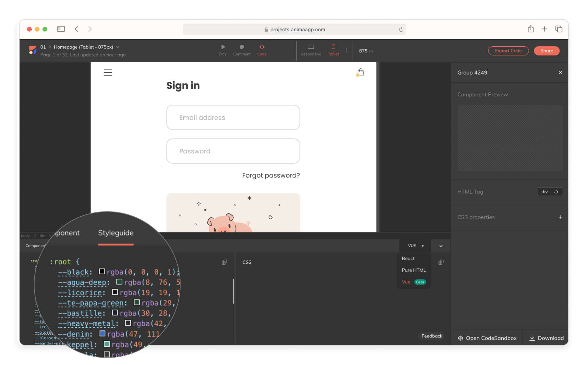Click the shopping bag icon

[x=360, y=72]
